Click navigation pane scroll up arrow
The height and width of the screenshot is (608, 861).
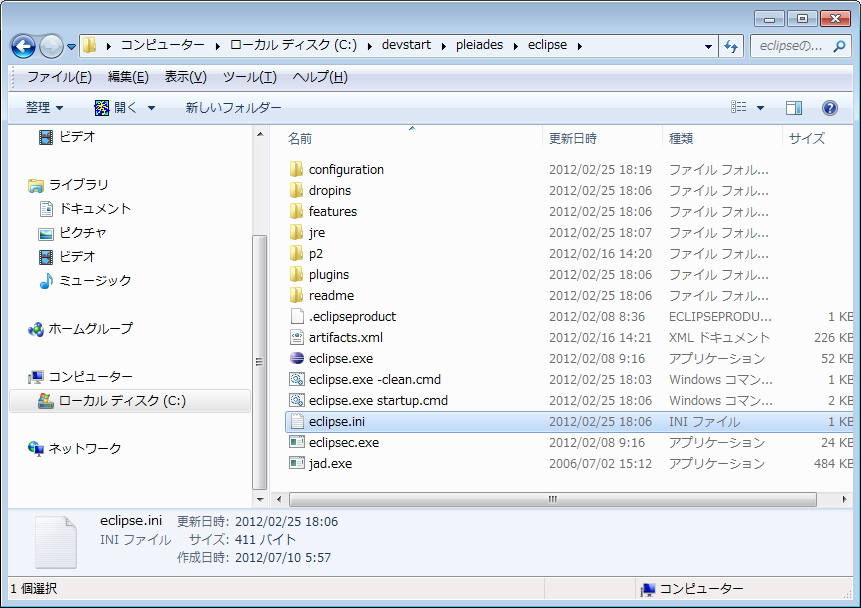pyautogui.click(x=260, y=135)
